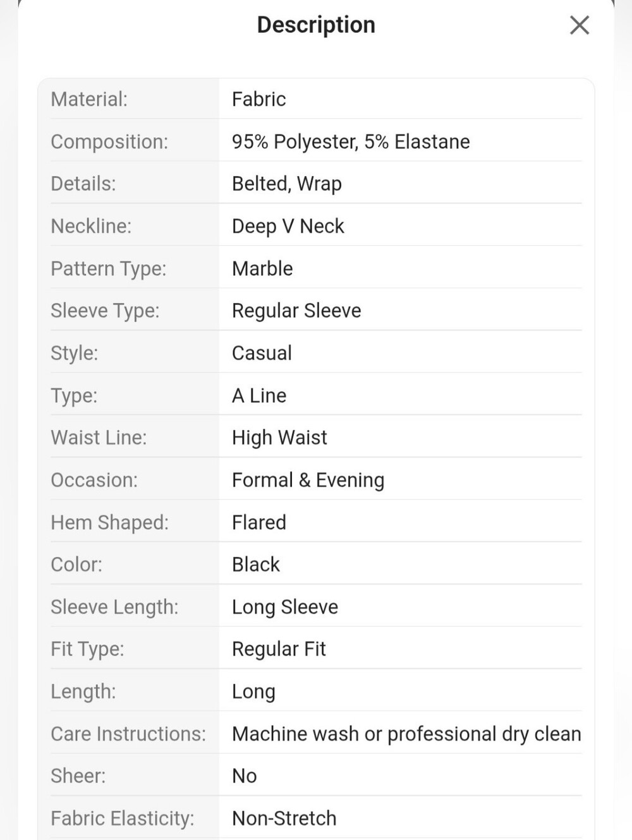
Task: Click the Long Sleeve value
Action: 285,607
